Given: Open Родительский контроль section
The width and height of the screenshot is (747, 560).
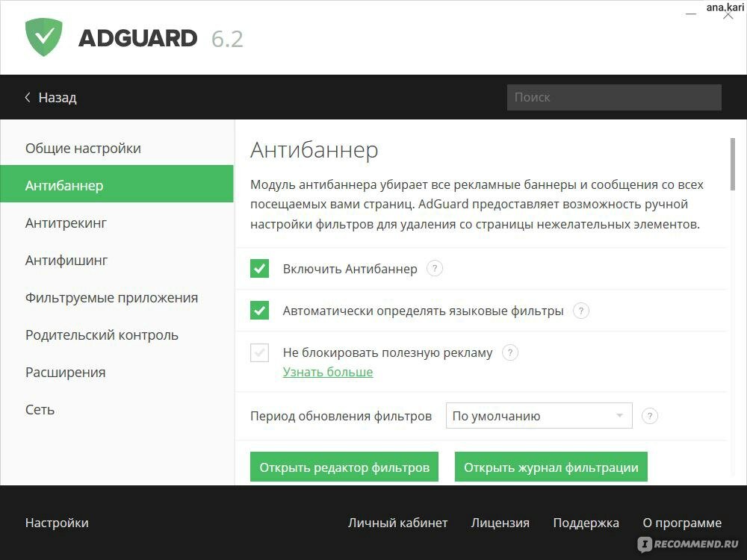Looking at the screenshot, I should (x=117, y=335).
